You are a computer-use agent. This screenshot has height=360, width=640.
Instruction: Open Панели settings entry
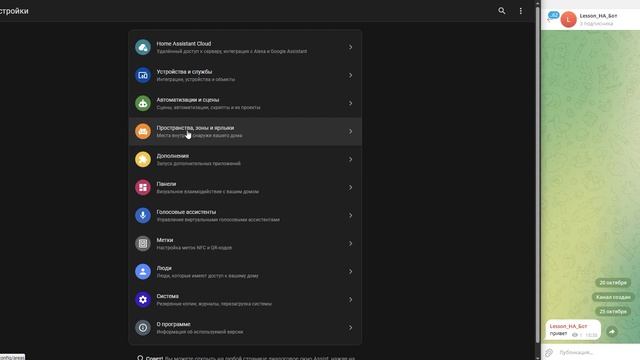tap(245, 187)
